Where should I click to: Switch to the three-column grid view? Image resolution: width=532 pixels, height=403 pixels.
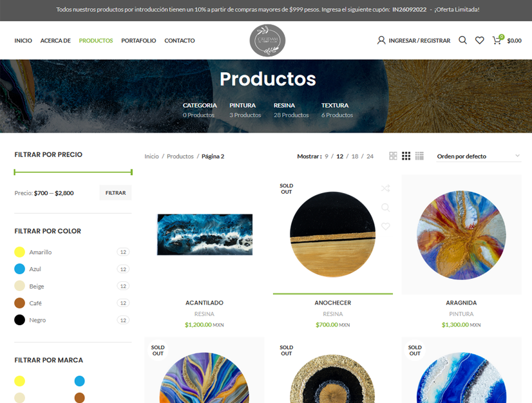pyautogui.click(x=406, y=156)
